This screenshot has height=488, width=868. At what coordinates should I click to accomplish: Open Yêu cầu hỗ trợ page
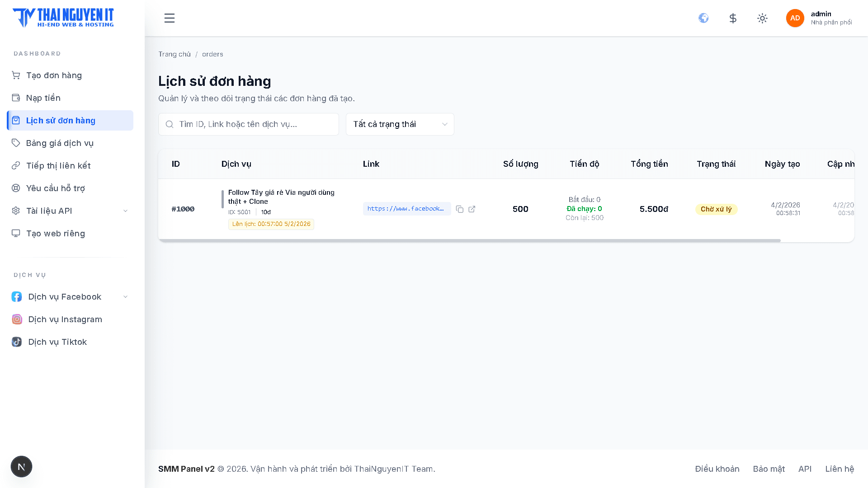tap(70, 188)
